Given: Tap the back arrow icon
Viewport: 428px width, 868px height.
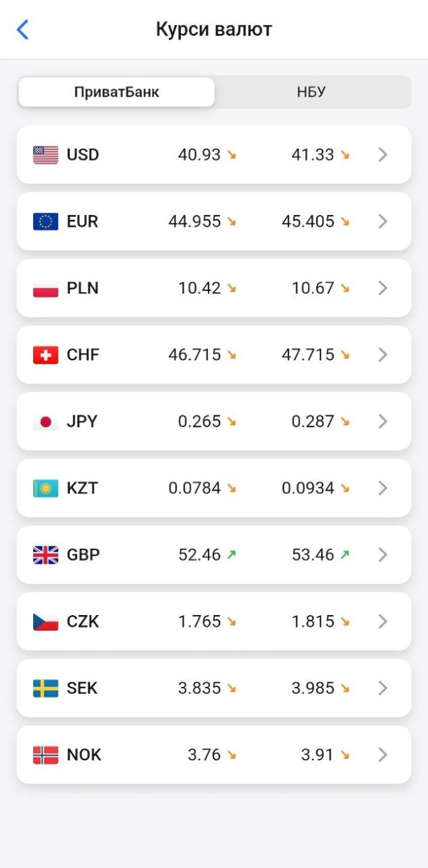Looking at the screenshot, I should 23,30.
